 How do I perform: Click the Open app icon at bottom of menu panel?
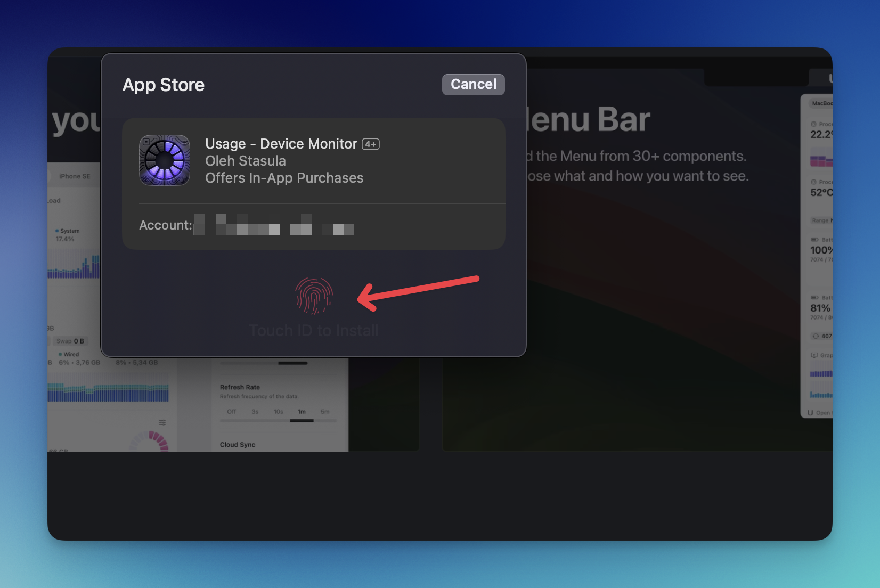pyautogui.click(x=810, y=413)
